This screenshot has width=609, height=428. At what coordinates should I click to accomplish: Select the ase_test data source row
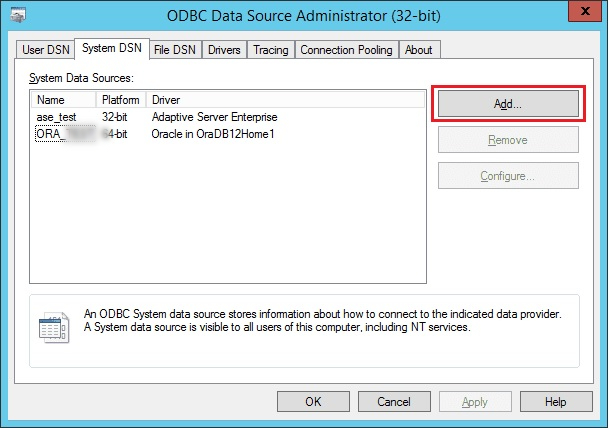pos(56,117)
